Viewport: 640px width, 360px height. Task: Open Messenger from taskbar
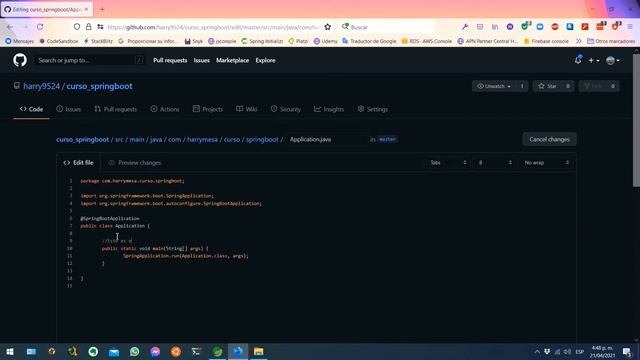(x=155, y=351)
